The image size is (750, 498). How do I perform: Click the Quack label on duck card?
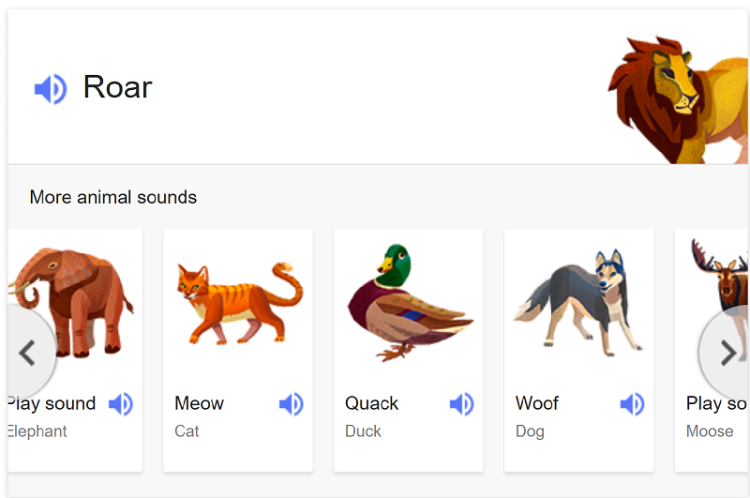[x=372, y=403]
